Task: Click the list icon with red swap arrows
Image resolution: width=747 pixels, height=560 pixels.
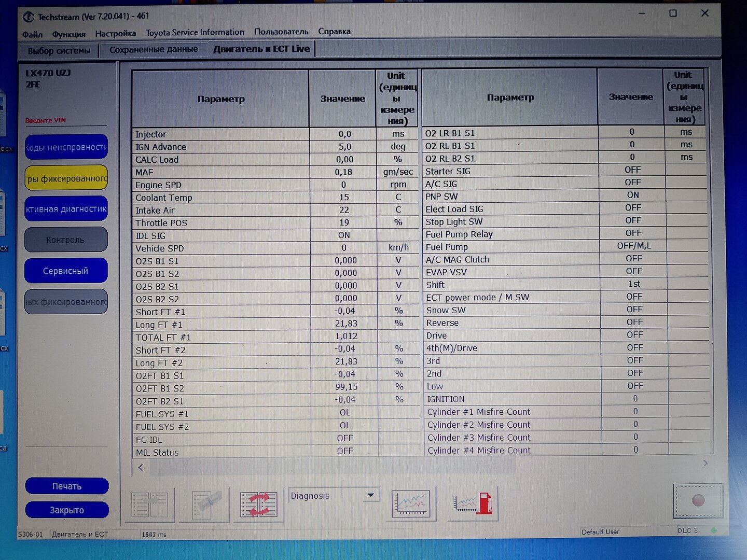Action: [258, 505]
